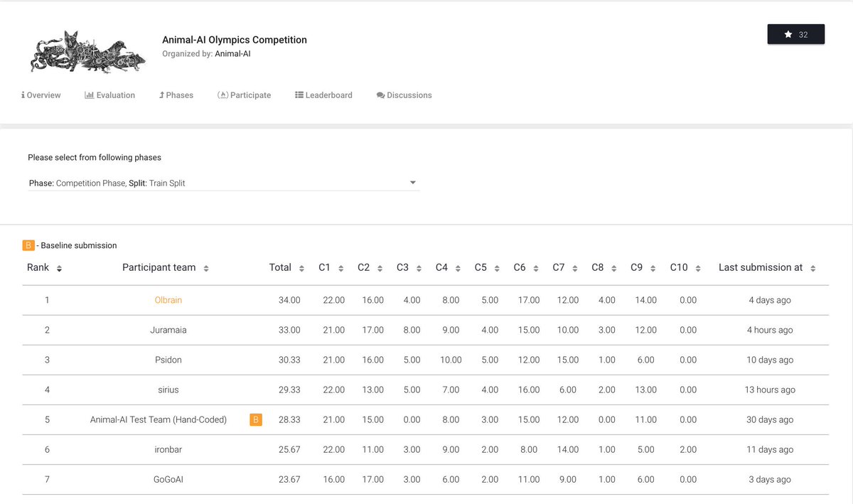The image size is (853, 504).
Task: Click the ironbar team name
Action: coord(168,450)
